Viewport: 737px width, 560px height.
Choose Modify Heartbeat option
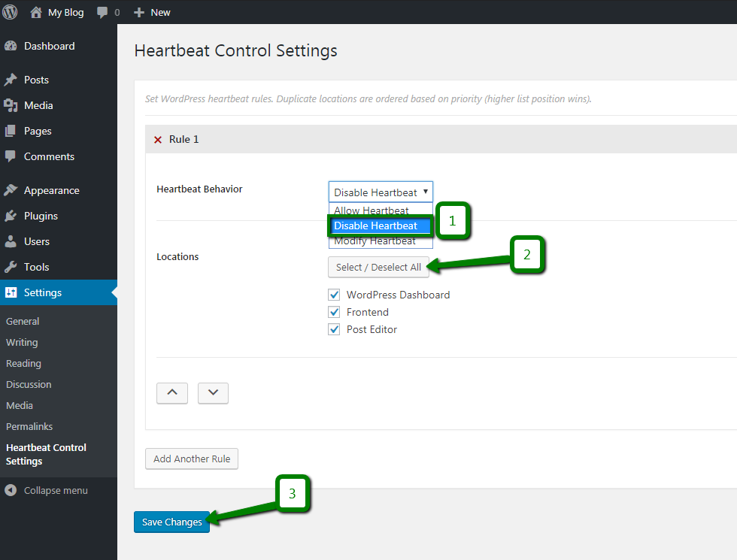tap(381, 241)
